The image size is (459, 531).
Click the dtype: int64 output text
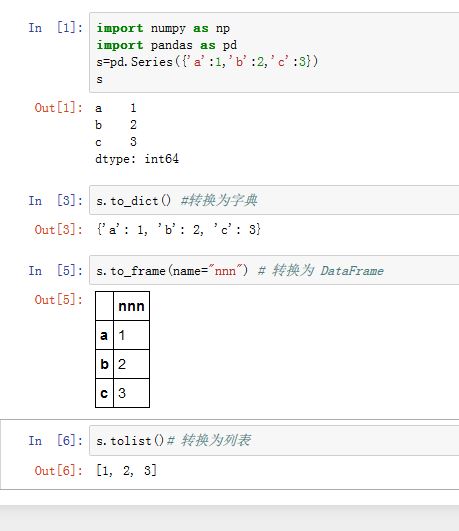[137, 159]
